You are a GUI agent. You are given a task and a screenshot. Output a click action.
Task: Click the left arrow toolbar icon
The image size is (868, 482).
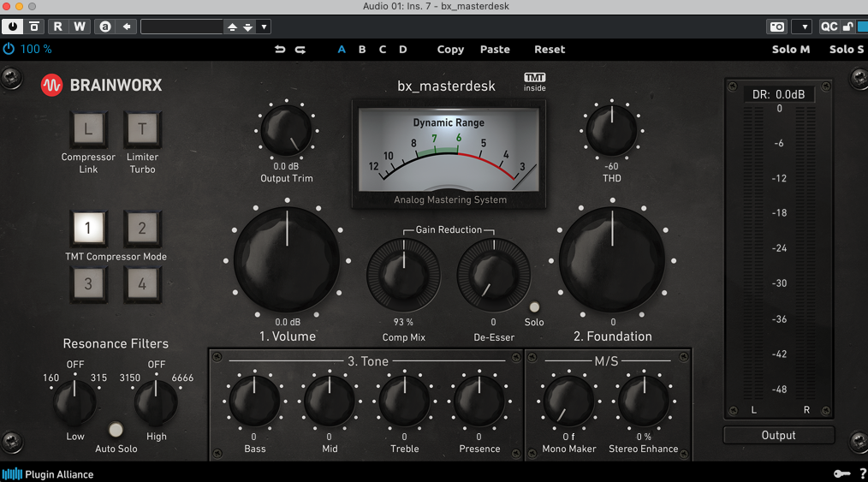click(x=127, y=27)
